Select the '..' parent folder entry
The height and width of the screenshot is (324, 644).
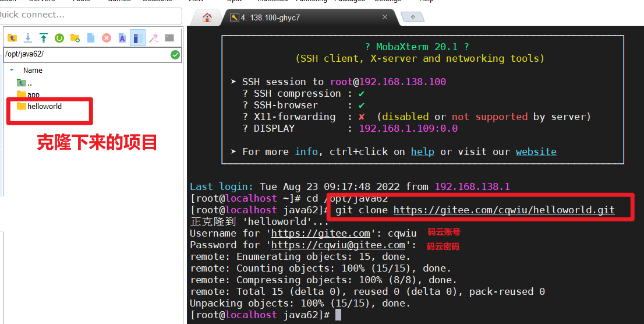pyautogui.click(x=24, y=83)
